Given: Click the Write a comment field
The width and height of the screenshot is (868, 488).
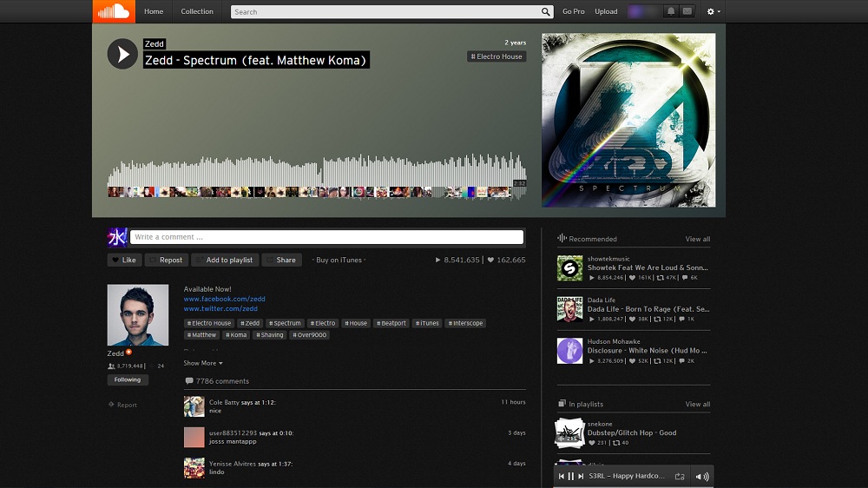Looking at the screenshot, I should click(326, 237).
